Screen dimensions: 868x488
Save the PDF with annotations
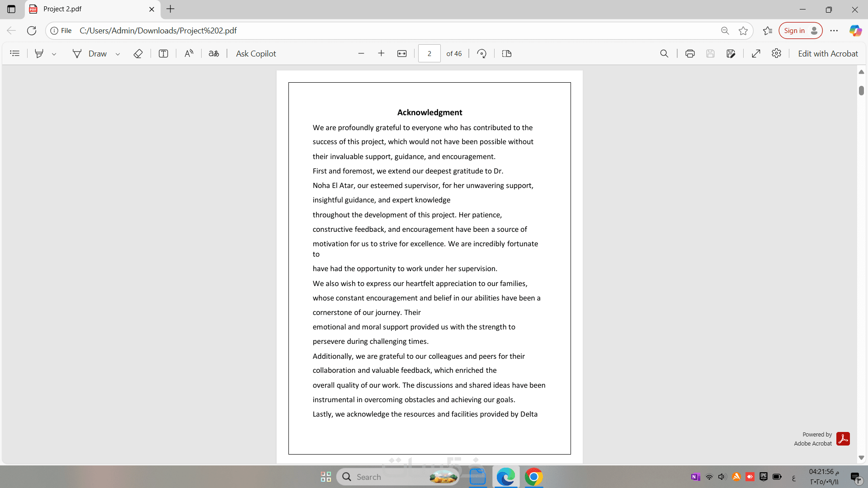coord(731,53)
